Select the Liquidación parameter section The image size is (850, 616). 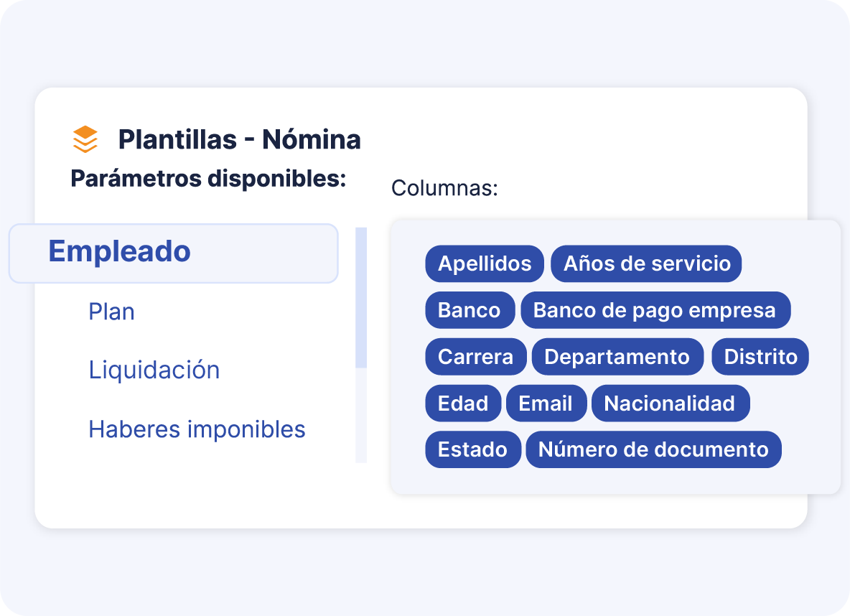tap(154, 370)
